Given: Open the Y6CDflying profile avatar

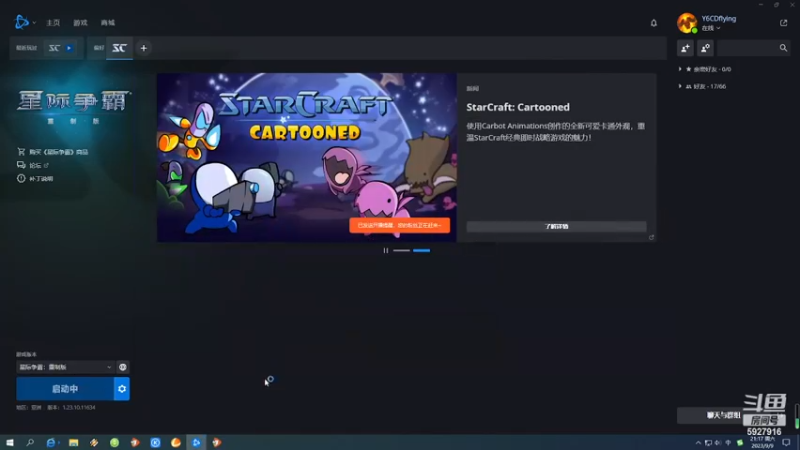Looking at the screenshot, I should click(687, 23).
